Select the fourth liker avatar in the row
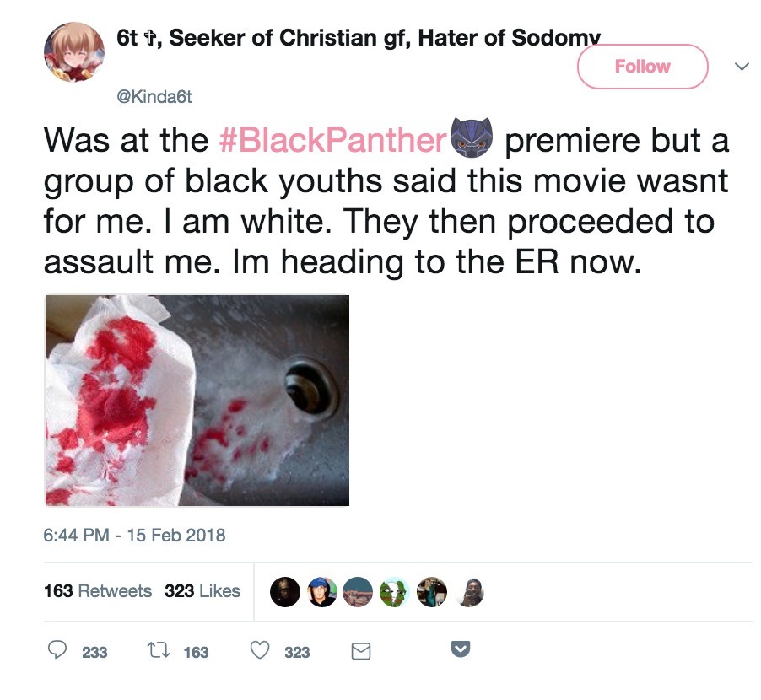This screenshot has height=700, width=761. click(396, 592)
